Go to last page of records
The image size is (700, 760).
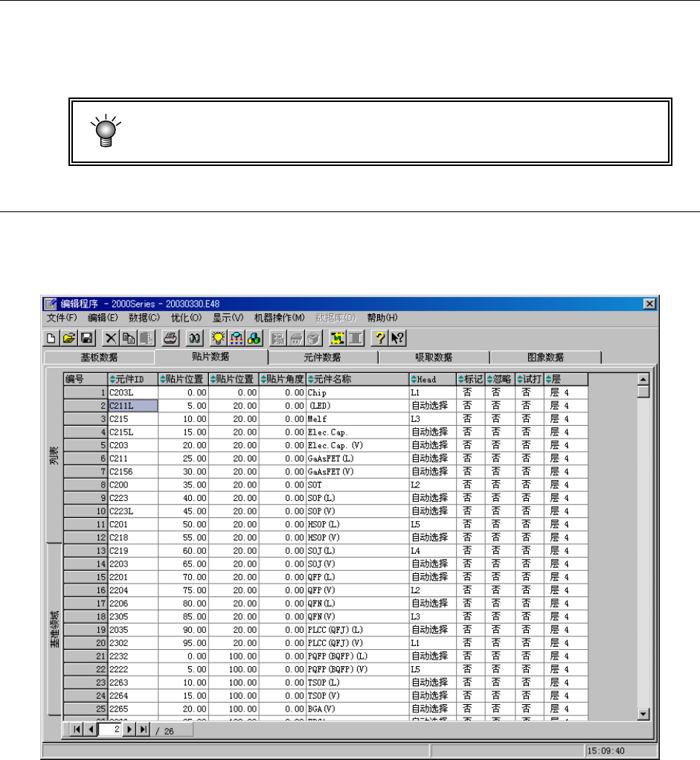tap(144, 729)
